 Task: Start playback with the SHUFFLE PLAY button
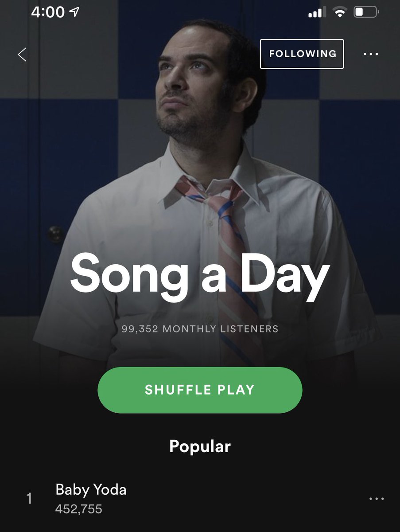click(200, 390)
